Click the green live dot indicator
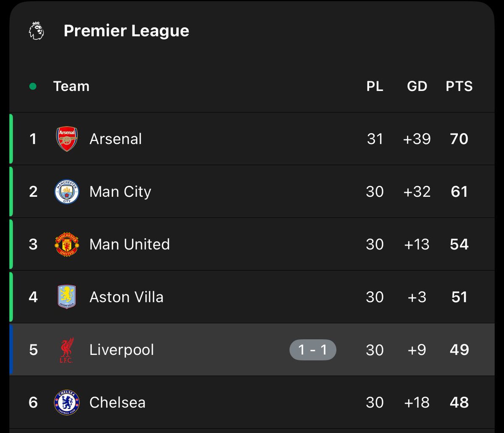Viewport: 504px width, 433px height. pyautogui.click(x=33, y=86)
